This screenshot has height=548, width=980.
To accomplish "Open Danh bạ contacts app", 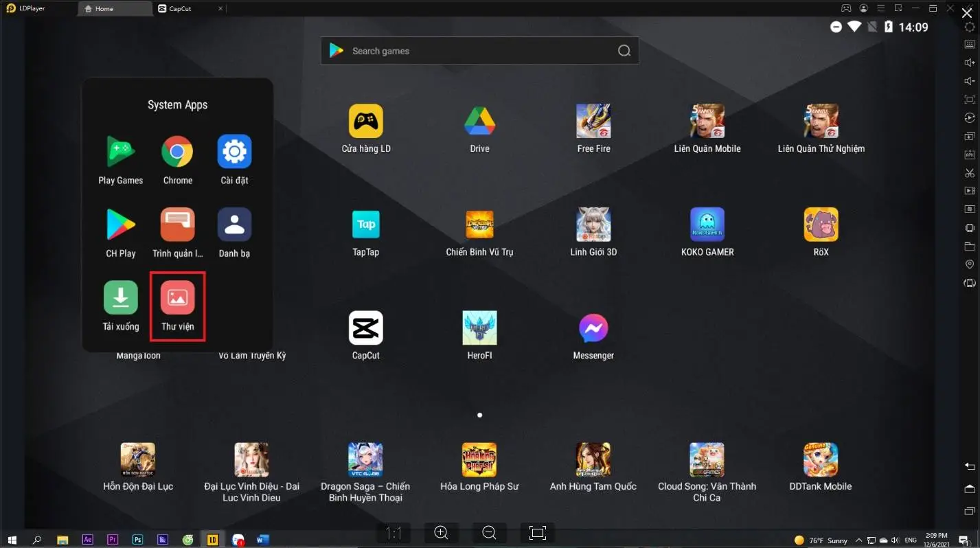I will 234,233.
